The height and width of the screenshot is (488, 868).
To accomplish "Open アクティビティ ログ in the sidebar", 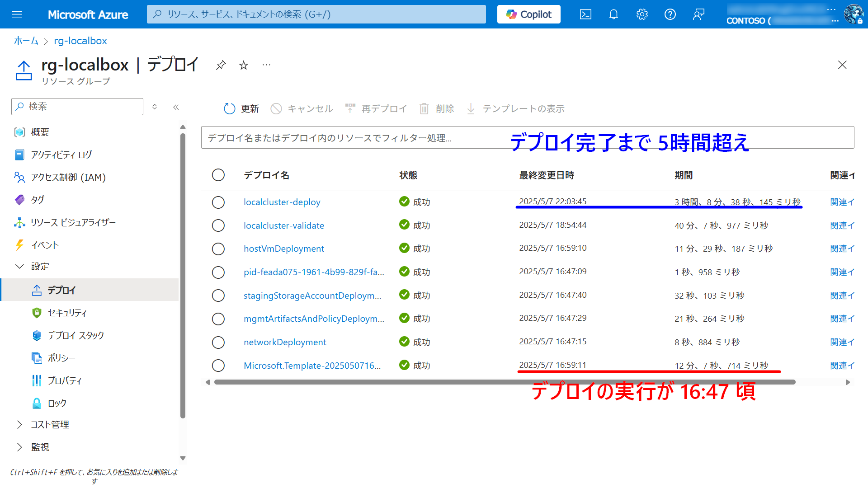I will (x=61, y=155).
